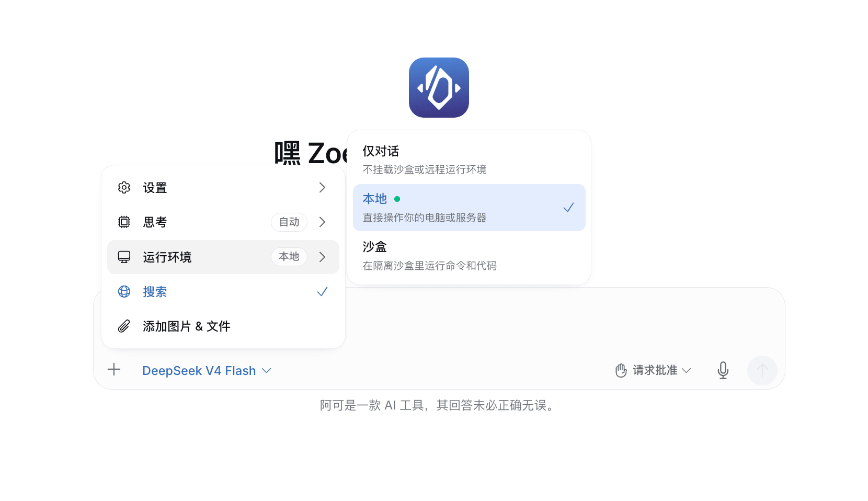Image resolution: width=868 pixels, height=501 pixels.
Task: Click the 自动 badge next to 思考
Action: click(x=289, y=222)
